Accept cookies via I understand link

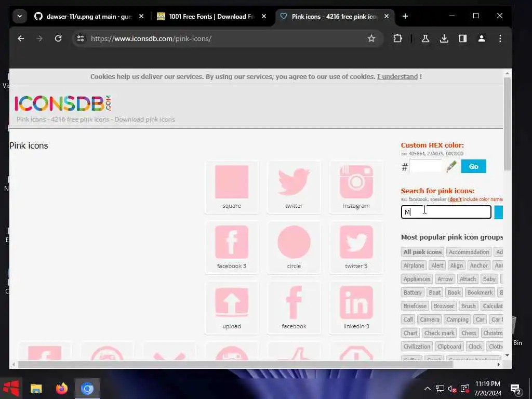point(397,77)
